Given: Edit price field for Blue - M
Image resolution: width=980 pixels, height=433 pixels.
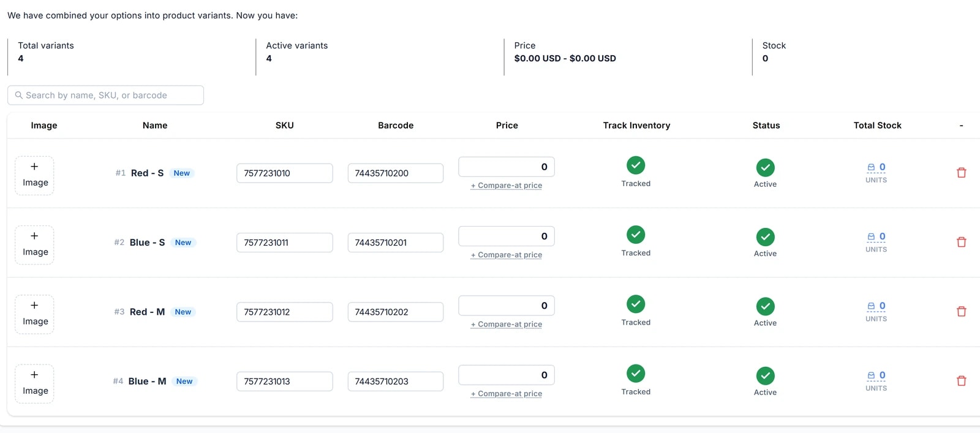Looking at the screenshot, I should click(507, 375).
